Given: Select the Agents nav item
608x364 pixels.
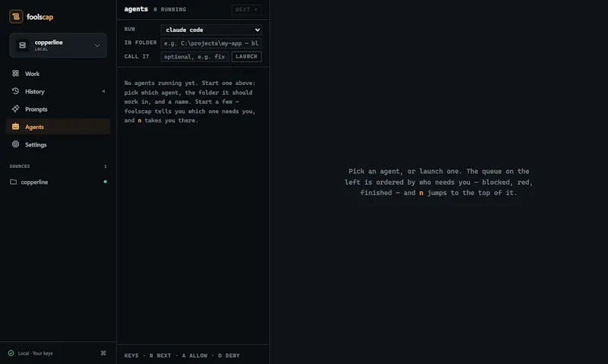Looking at the screenshot, I should point(59,127).
